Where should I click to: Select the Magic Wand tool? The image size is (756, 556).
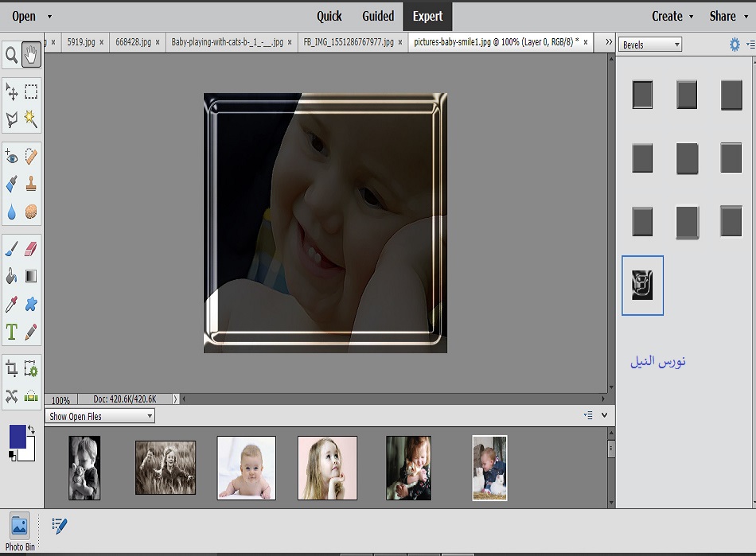pos(31,119)
